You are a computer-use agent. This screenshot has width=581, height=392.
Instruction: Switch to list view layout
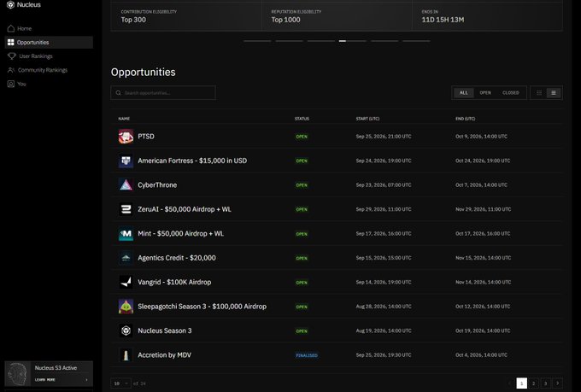(554, 92)
